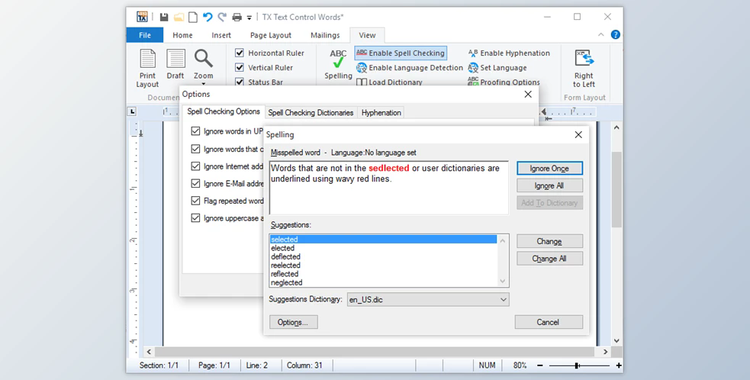
Task: Select suggestion "deflected"
Action: pyautogui.click(x=384, y=257)
